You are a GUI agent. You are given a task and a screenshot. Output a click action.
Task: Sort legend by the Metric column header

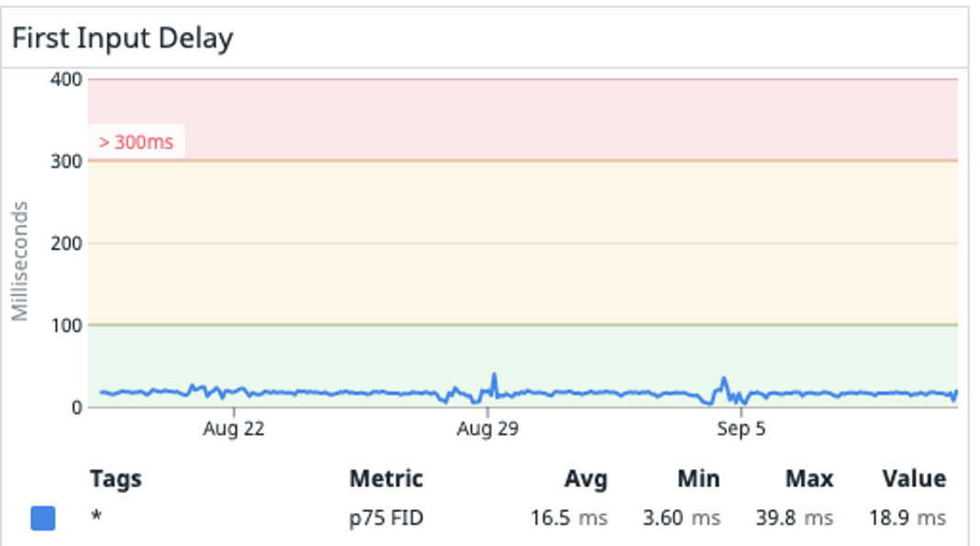coord(386,478)
